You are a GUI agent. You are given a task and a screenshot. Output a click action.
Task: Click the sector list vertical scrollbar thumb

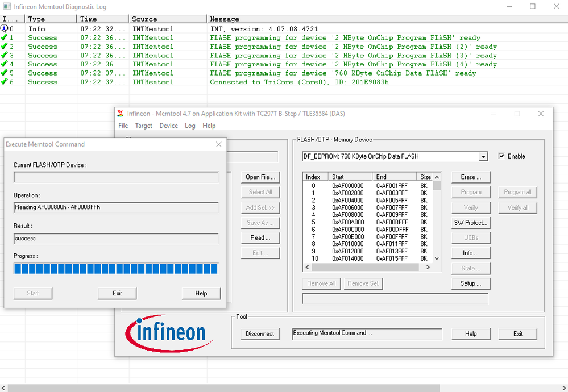(437, 186)
